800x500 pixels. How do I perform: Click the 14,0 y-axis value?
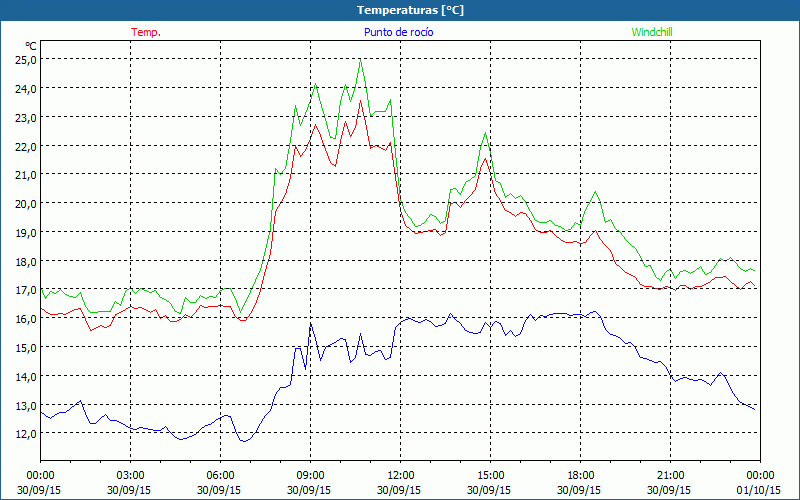26,377
